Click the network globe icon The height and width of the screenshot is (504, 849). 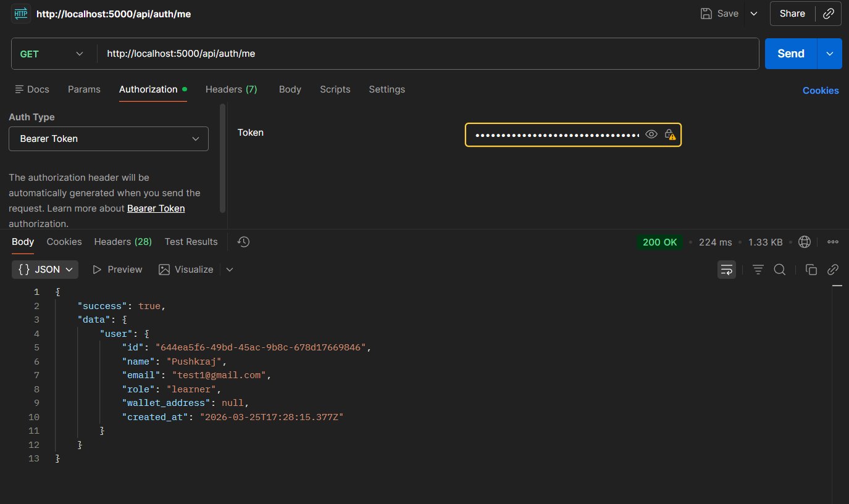804,242
